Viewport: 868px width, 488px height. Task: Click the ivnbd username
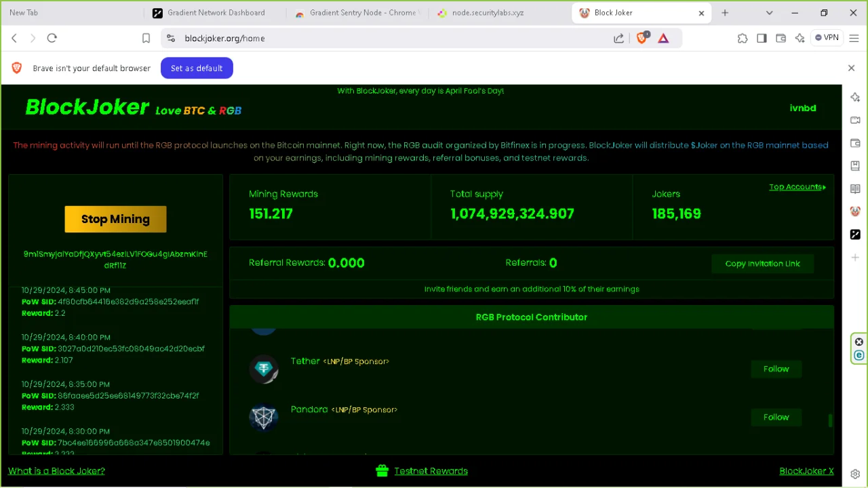click(x=803, y=108)
